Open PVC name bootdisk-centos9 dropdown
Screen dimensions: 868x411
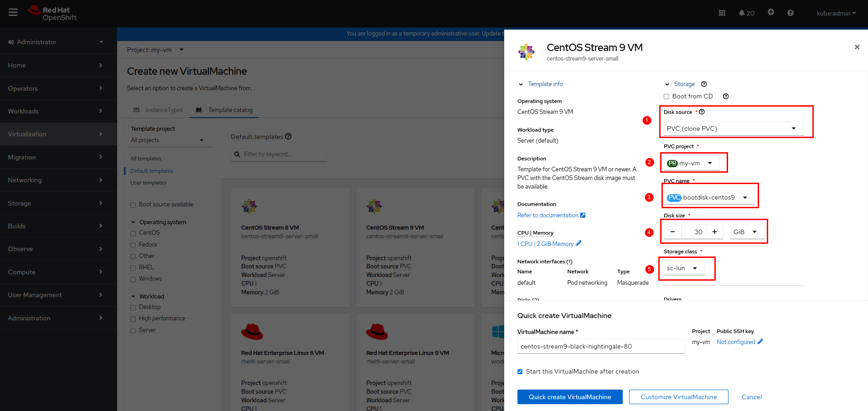point(709,197)
